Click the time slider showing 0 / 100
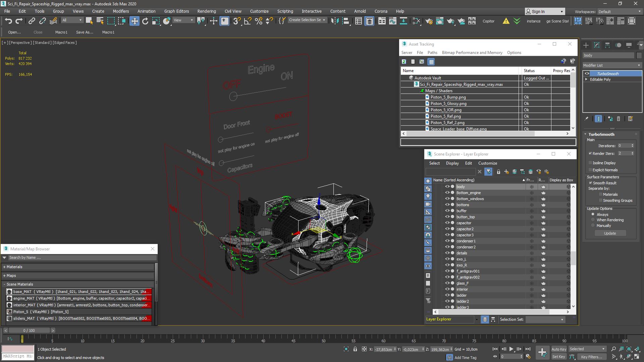Screen dimensions: 644x362 pyautogui.click(x=29, y=330)
